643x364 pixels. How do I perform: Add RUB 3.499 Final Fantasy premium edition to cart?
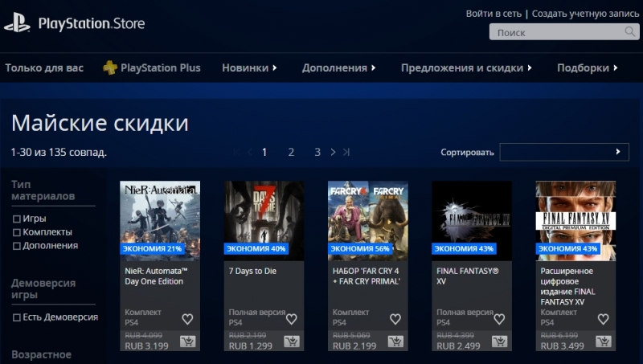tap(604, 341)
